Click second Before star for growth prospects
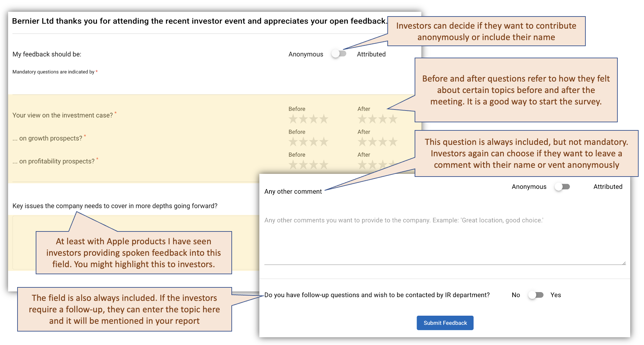644x345 pixels. tap(303, 142)
